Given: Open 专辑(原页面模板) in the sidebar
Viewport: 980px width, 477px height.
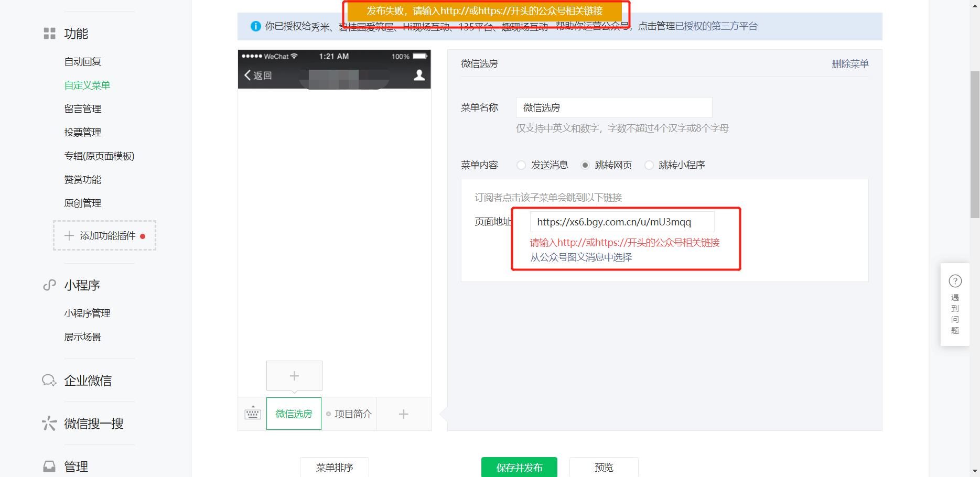Looking at the screenshot, I should [x=99, y=156].
